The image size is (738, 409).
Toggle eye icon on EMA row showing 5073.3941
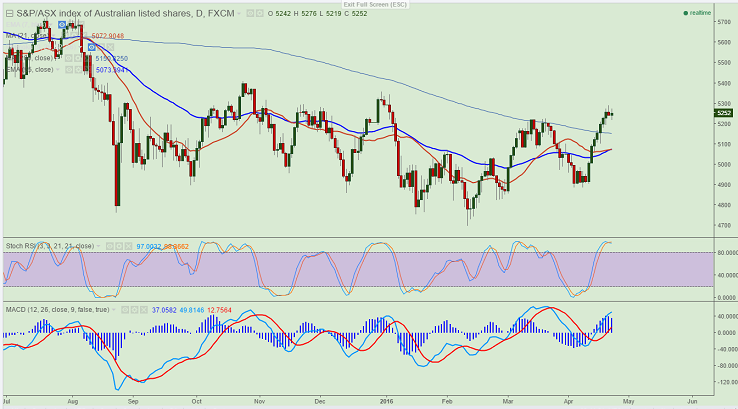point(69,70)
